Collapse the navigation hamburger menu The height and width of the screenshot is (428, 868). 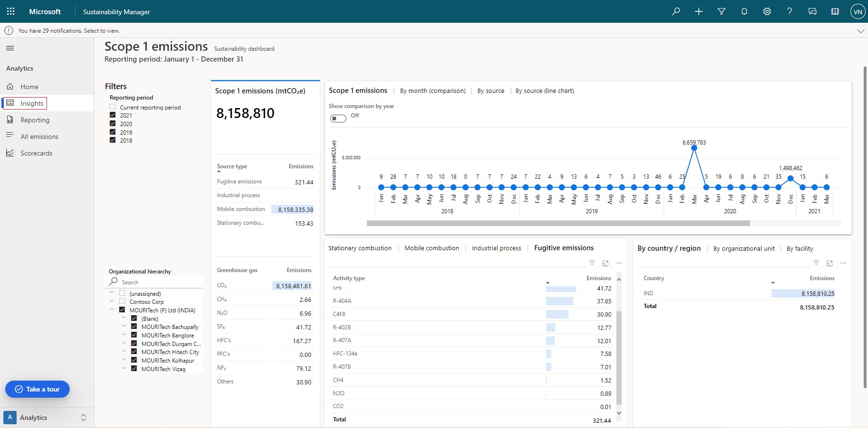coord(10,48)
